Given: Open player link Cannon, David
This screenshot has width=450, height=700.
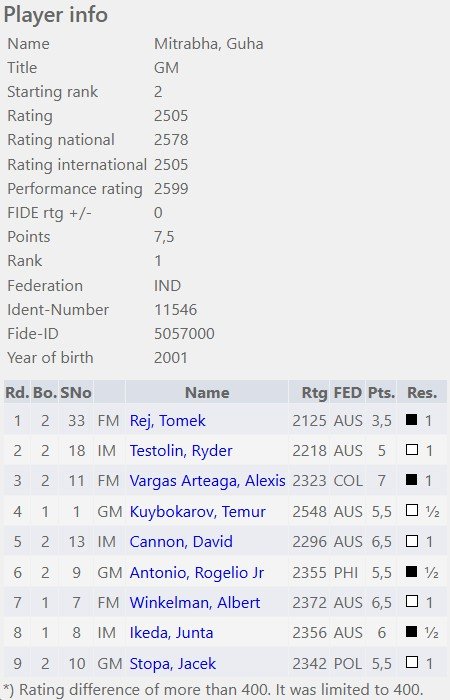Looking at the screenshot, I should click(181, 542).
